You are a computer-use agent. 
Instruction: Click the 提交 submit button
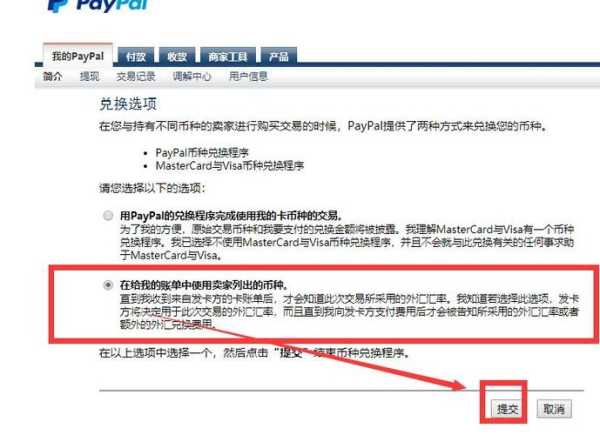tap(507, 409)
